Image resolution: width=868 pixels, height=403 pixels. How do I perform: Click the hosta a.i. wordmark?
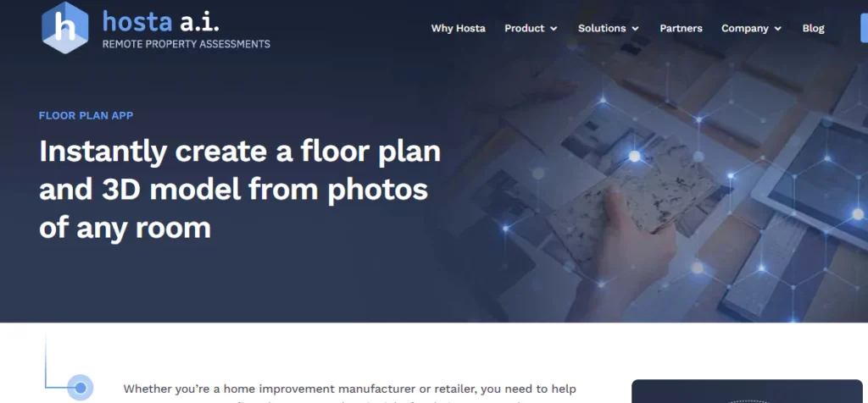[x=160, y=22]
